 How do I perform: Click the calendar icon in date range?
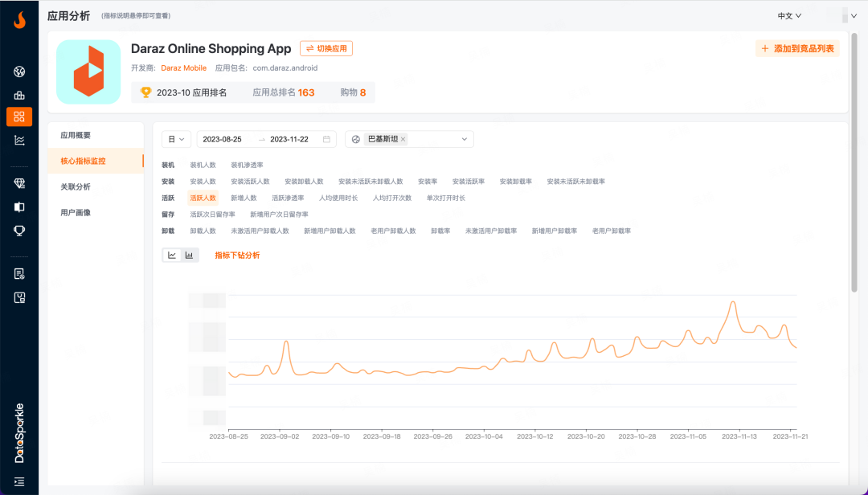pos(326,139)
